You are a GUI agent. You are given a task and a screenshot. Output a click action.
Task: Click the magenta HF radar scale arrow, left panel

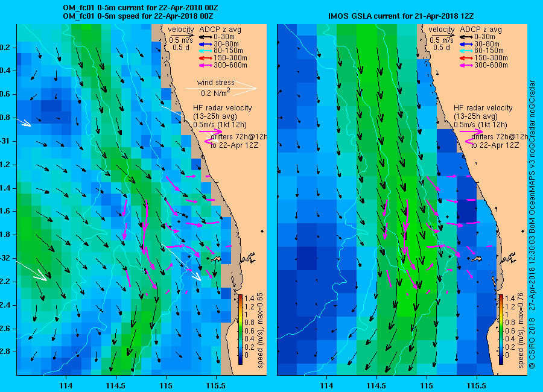click(211, 131)
